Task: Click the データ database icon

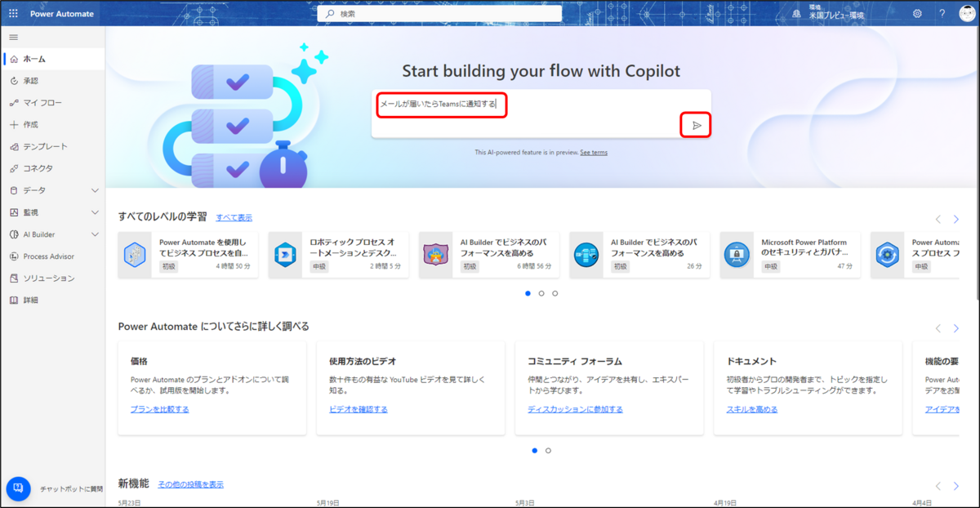Action: (x=14, y=190)
